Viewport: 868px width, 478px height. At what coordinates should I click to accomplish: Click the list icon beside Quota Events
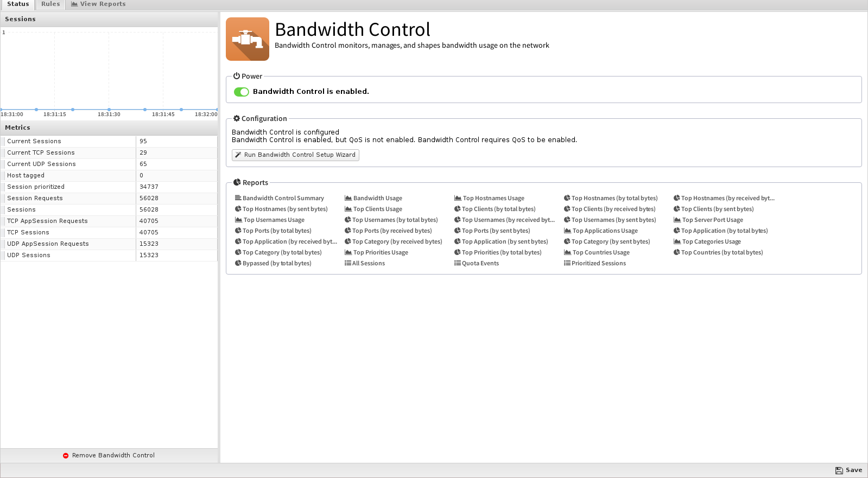pos(457,263)
